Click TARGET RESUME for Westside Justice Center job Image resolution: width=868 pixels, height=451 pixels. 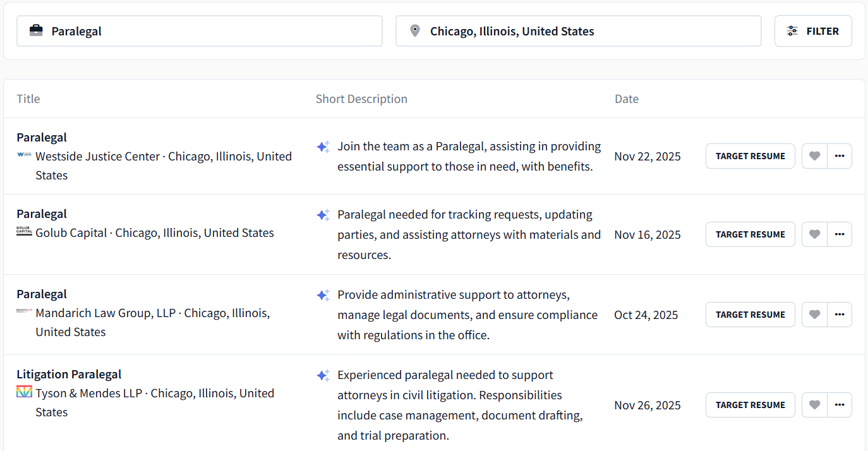pos(750,156)
